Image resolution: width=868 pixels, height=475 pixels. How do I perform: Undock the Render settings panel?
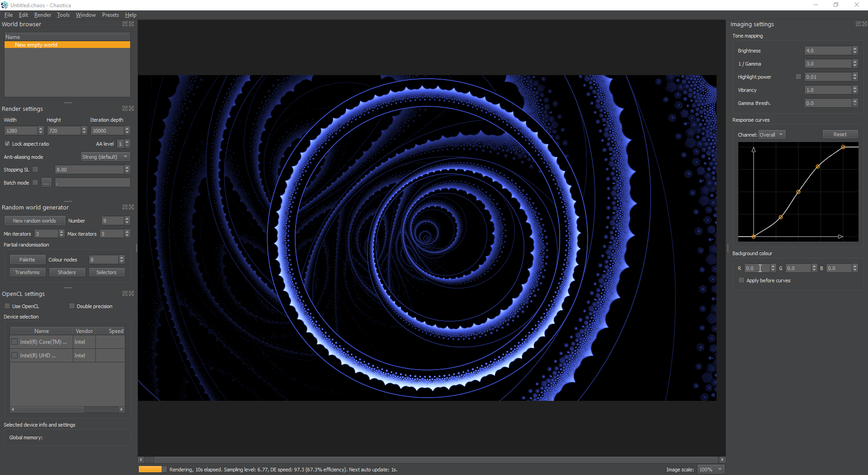(125, 109)
